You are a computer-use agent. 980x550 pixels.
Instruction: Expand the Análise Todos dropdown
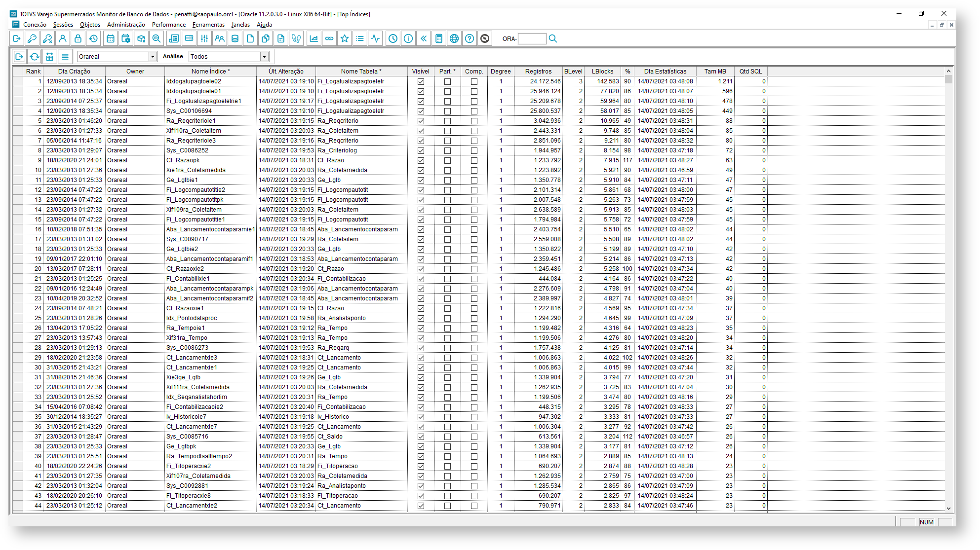[264, 57]
